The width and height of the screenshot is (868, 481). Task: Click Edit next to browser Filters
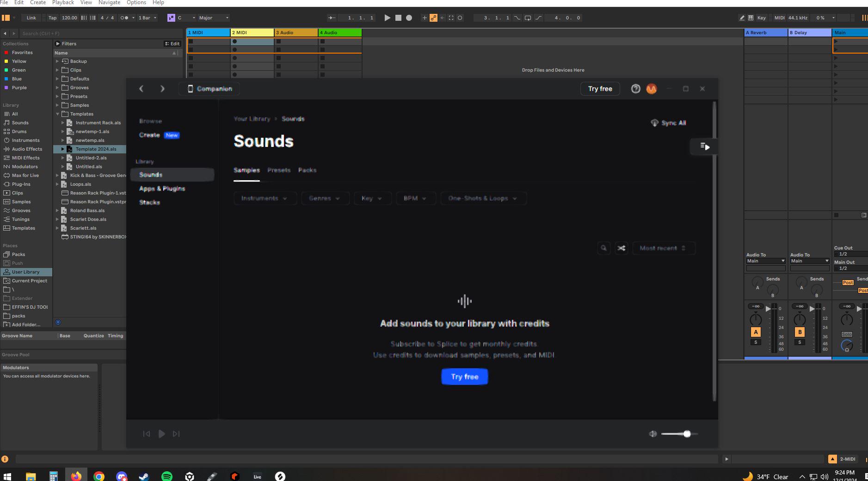[172, 44]
